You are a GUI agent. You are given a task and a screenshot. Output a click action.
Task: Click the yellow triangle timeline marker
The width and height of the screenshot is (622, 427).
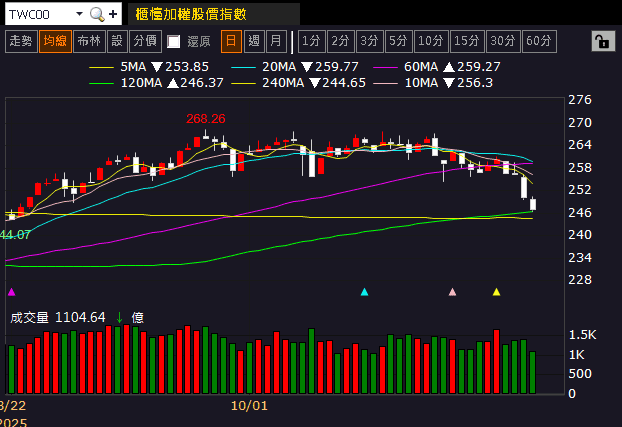pos(496,292)
